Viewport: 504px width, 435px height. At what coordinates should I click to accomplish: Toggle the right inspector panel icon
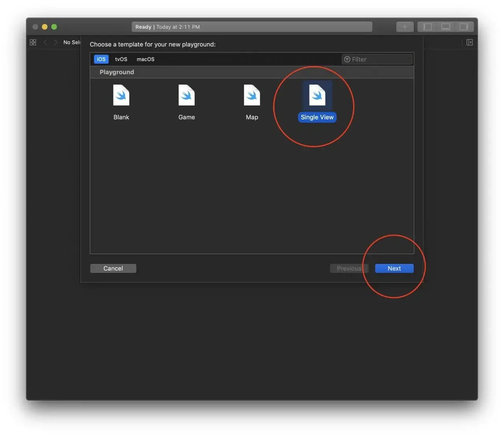point(464,27)
